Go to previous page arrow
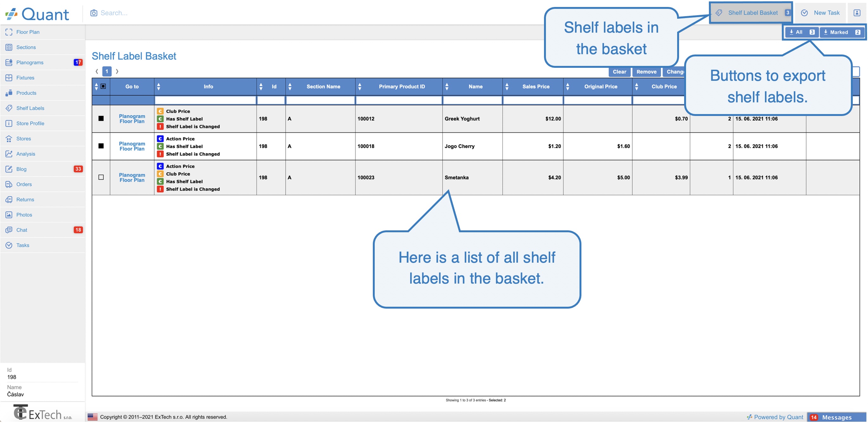This screenshot has width=868, height=423. 97,71
